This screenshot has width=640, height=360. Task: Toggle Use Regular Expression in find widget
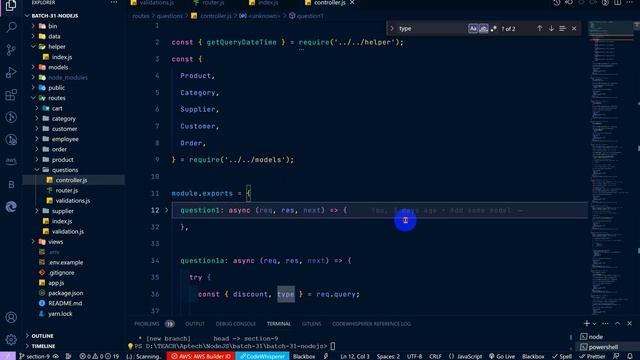[x=493, y=29]
